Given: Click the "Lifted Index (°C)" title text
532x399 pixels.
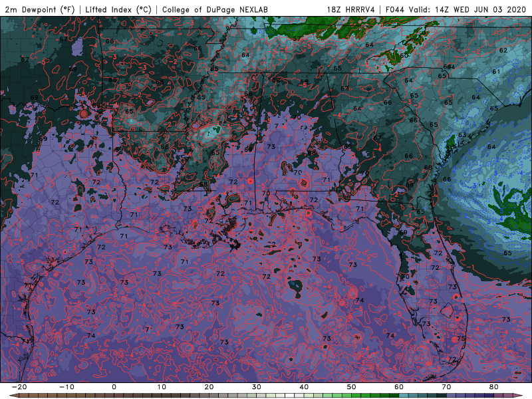Looking at the screenshot, I should [x=118, y=9].
